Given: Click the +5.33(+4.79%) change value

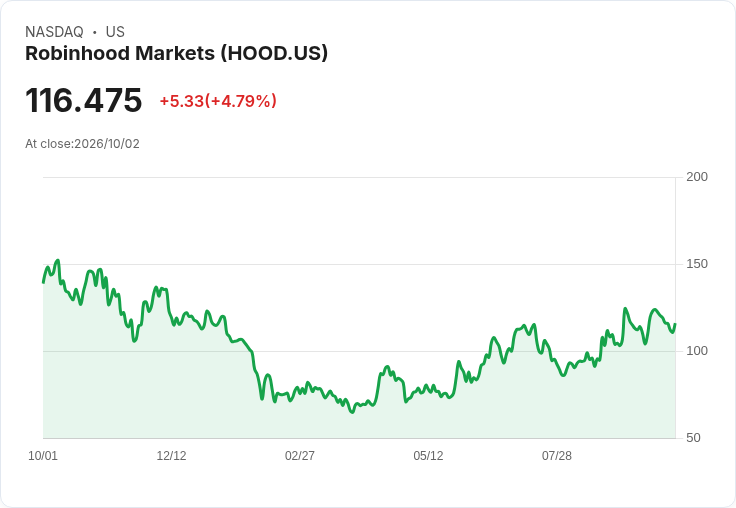Looking at the screenshot, I should 218,101.
